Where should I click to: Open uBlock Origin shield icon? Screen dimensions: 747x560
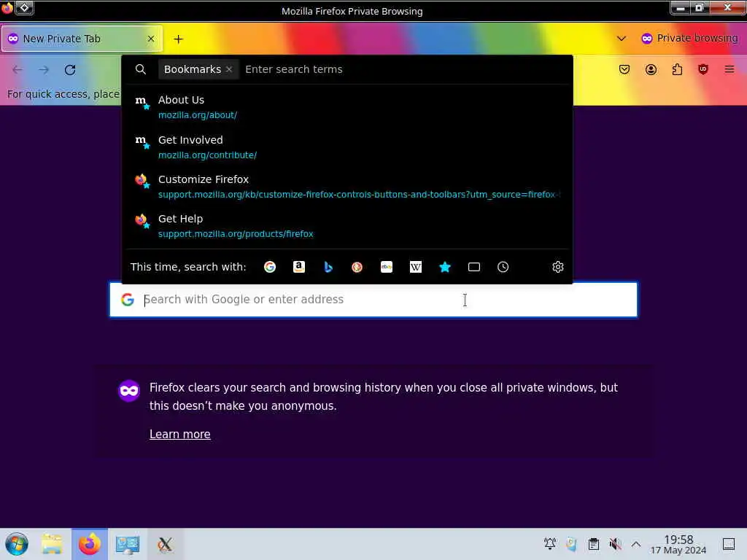click(703, 69)
